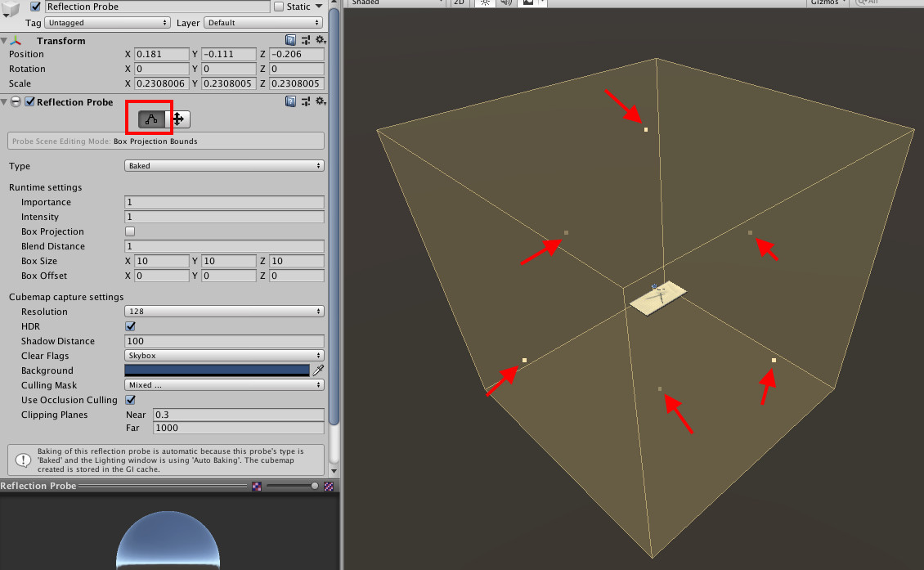
Task: Click the preview mip level slider
Action: (x=291, y=486)
